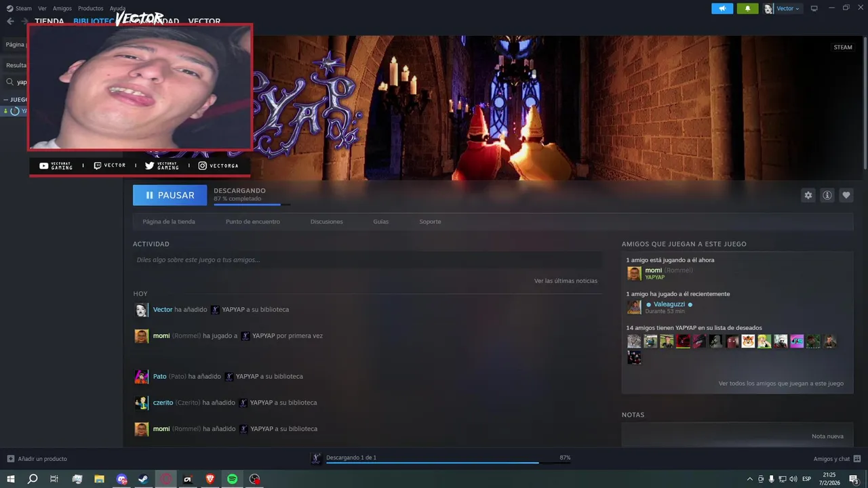Click the '14 amigos tienen YAPYAP' text

(x=694, y=328)
